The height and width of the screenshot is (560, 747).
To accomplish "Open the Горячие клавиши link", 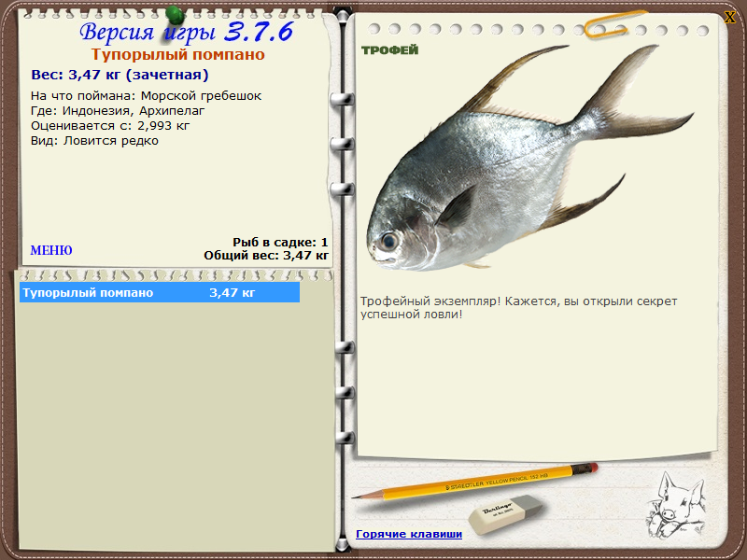I will click(x=409, y=534).
